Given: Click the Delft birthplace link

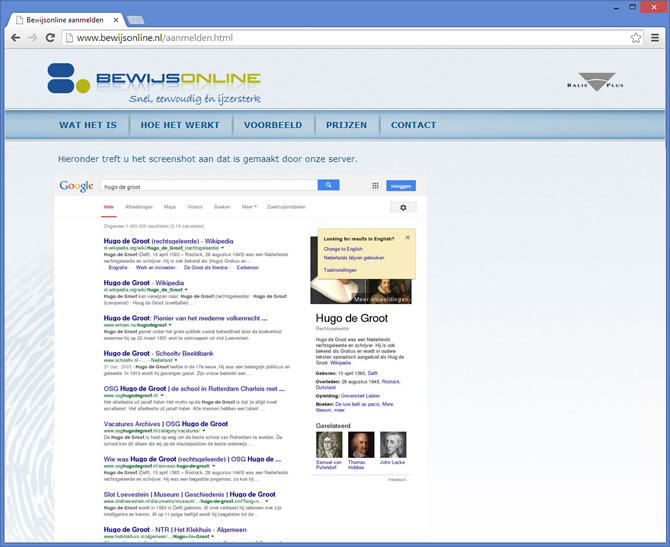Looking at the screenshot, I should tap(373, 373).
